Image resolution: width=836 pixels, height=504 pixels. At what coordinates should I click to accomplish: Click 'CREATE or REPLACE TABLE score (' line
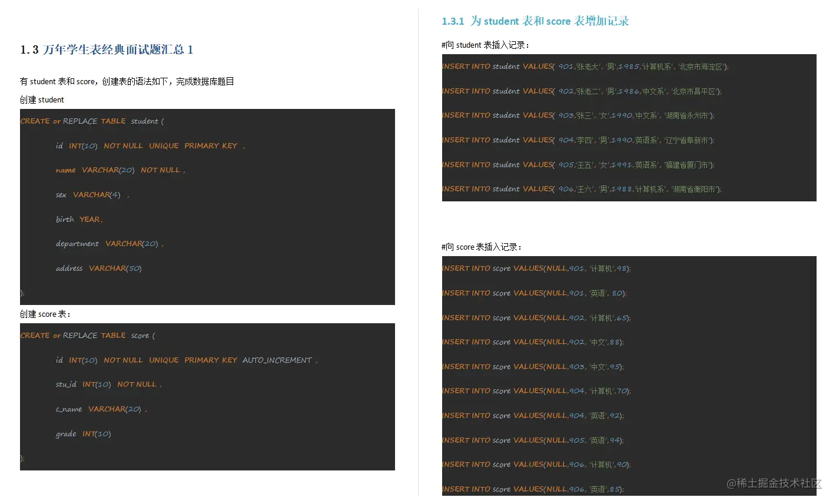point(88,336)
